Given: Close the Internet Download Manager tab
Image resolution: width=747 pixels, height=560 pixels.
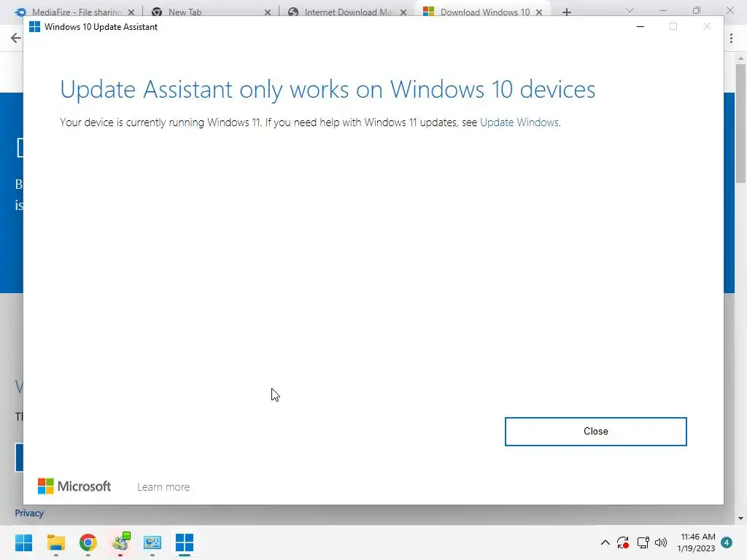Looking at the screenshot, I should (x=403, y=12).
